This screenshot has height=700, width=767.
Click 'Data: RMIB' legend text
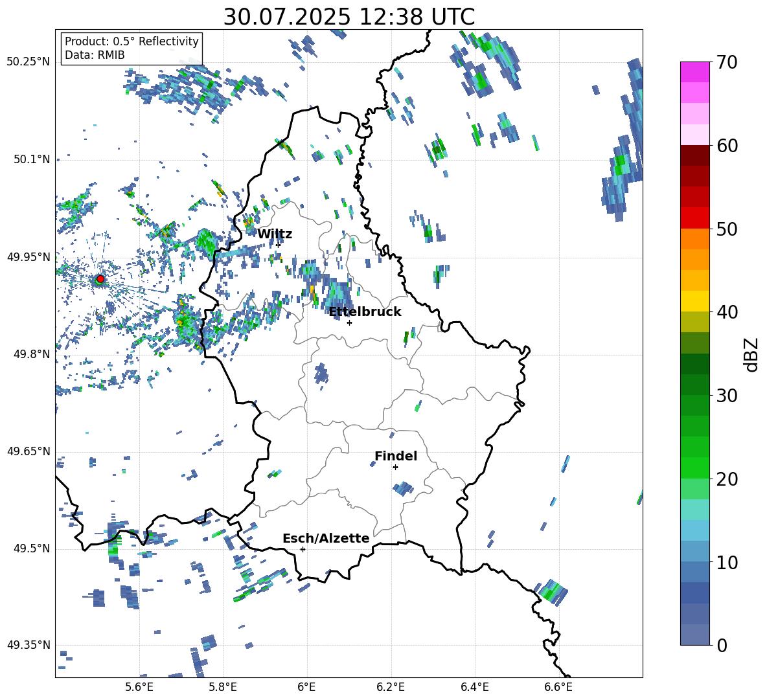[x=95, y=55]
